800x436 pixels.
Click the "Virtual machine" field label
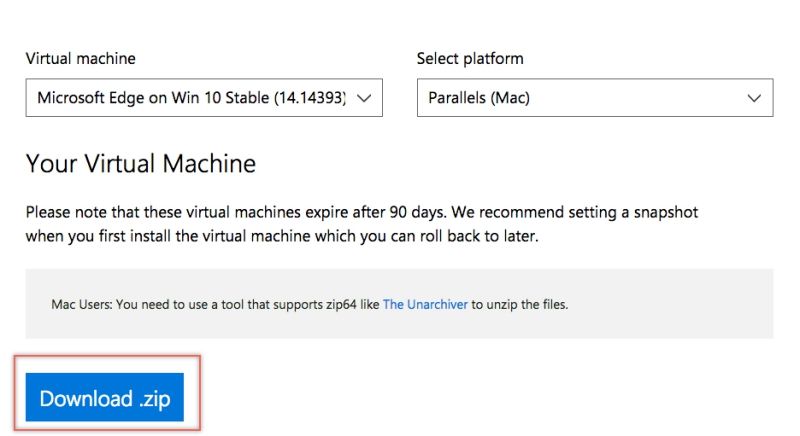[80, 59]
